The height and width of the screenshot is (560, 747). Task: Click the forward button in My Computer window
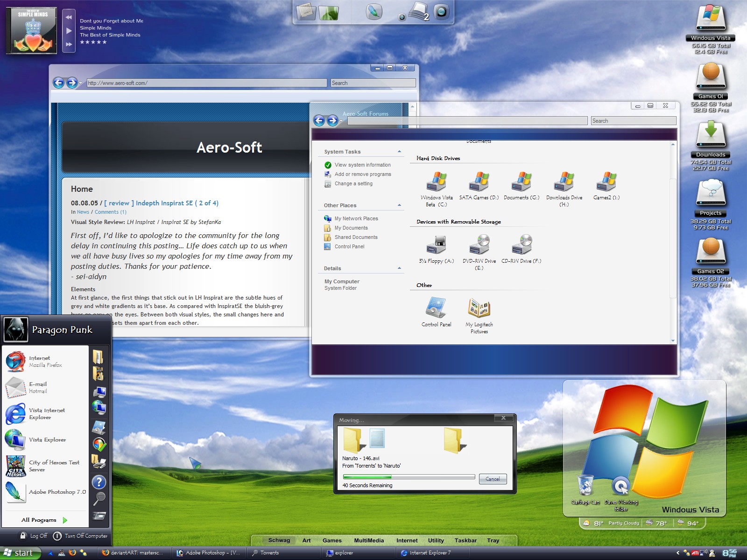pos(332,121)
